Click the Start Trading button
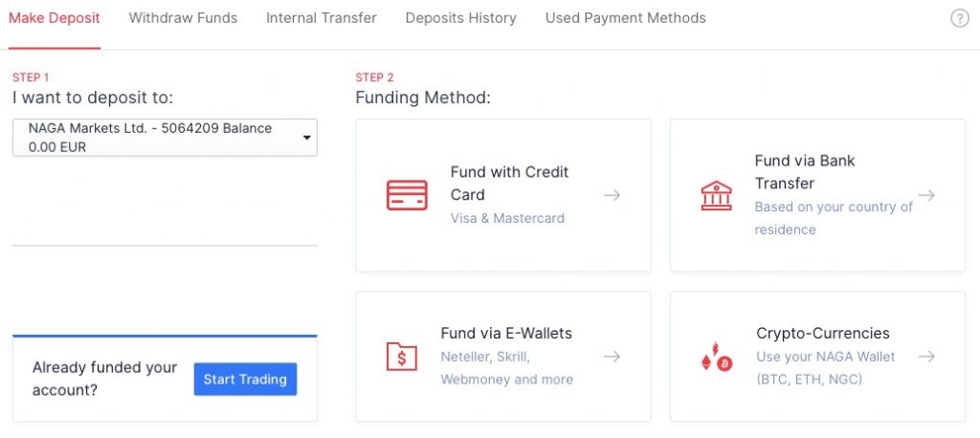Screen dimensions: 980x438 (245, 380)
